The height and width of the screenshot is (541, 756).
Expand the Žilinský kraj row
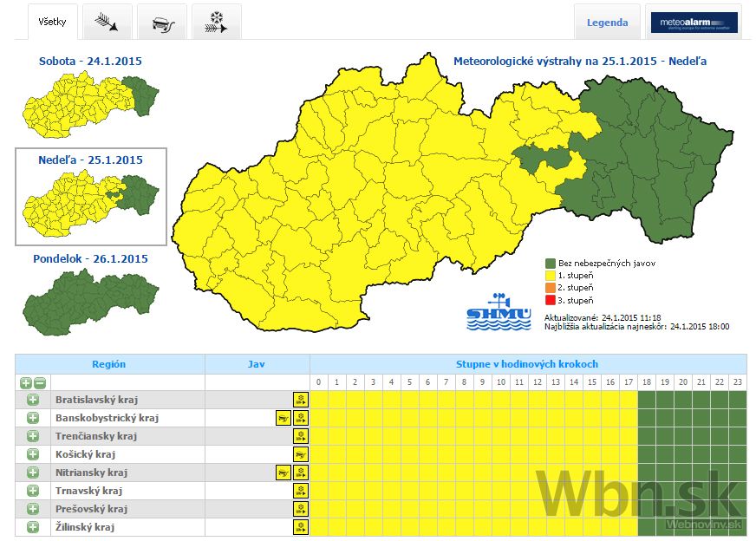33,527
